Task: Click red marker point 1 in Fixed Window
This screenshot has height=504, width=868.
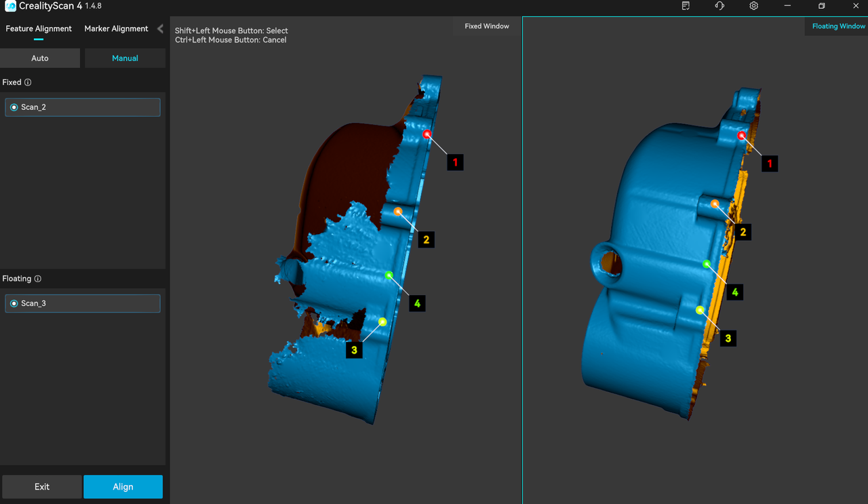Action: 427,134
